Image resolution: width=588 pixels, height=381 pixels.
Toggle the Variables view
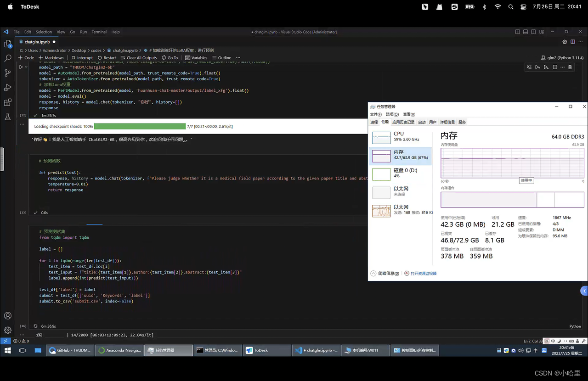click(x=196, y=58)
